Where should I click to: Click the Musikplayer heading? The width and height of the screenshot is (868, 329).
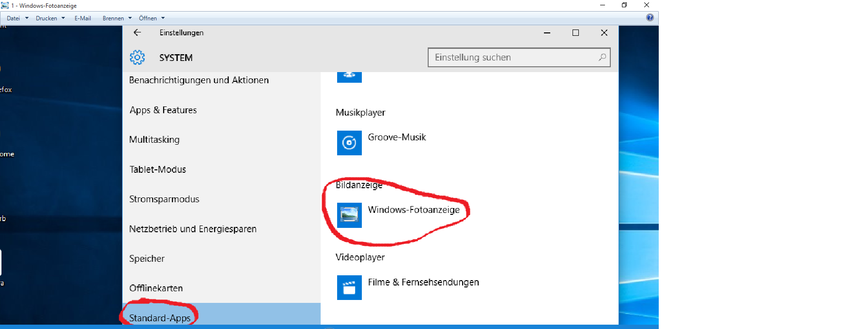pos(360,113)
